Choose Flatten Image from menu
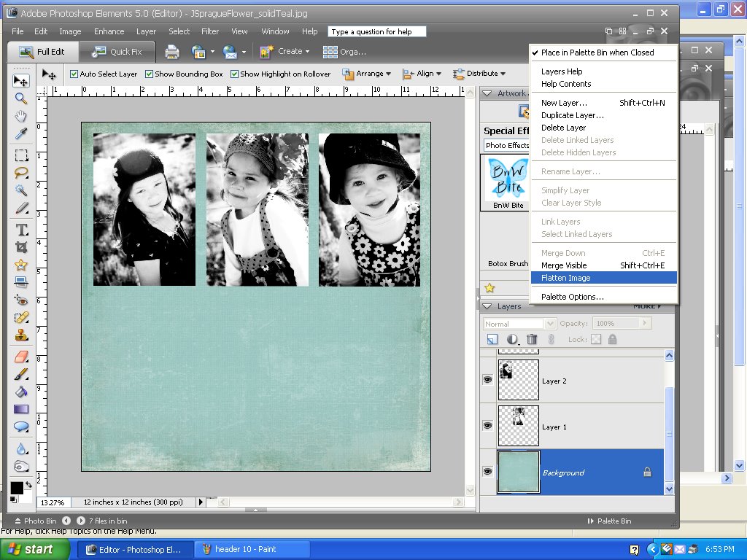This screenshot has height=560, width=747. 565,278
